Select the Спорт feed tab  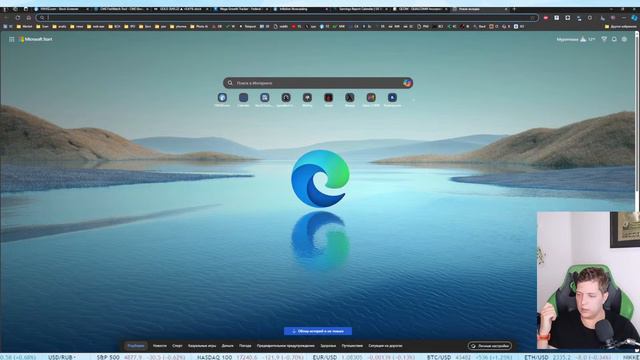[x=177, y=346]
